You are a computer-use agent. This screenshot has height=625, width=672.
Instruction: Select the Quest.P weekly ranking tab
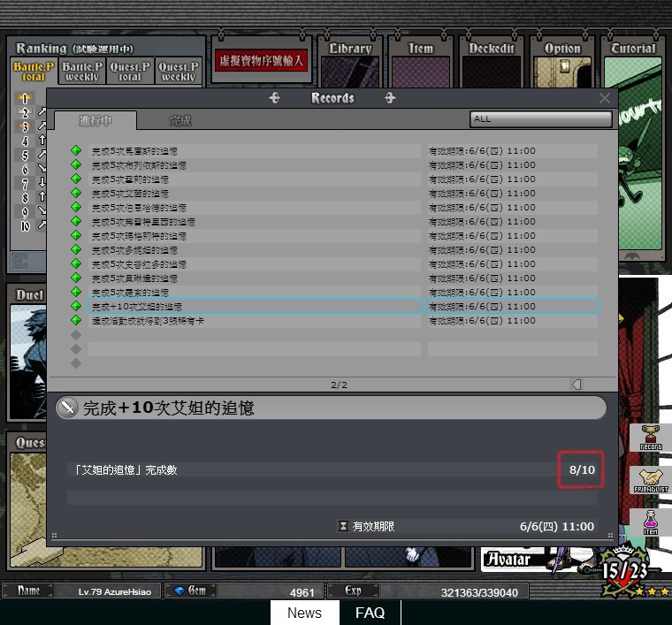click(x=179, y=72)
